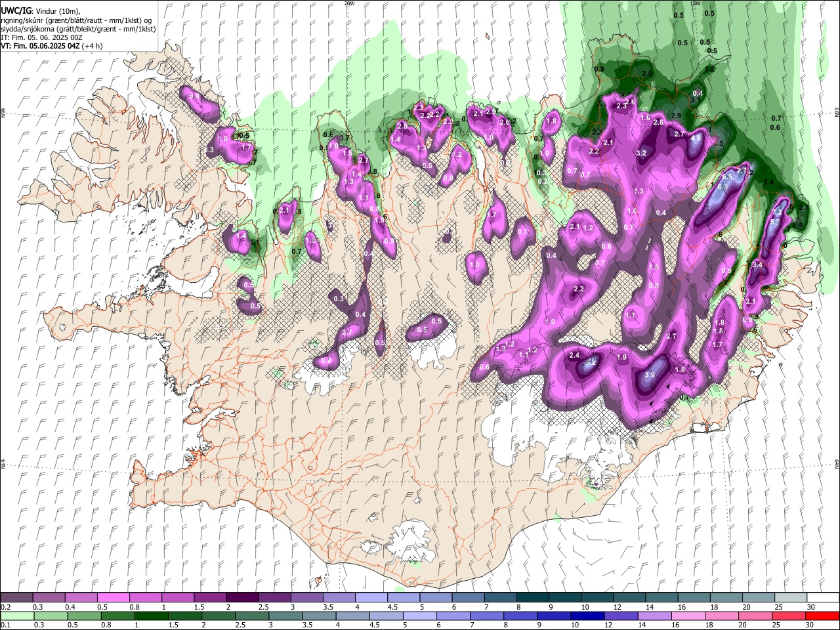Select the 'IT: Fim. 05. 06. 2025 00Z' line
Screen dimensions: 840x630
coord(42,38)
